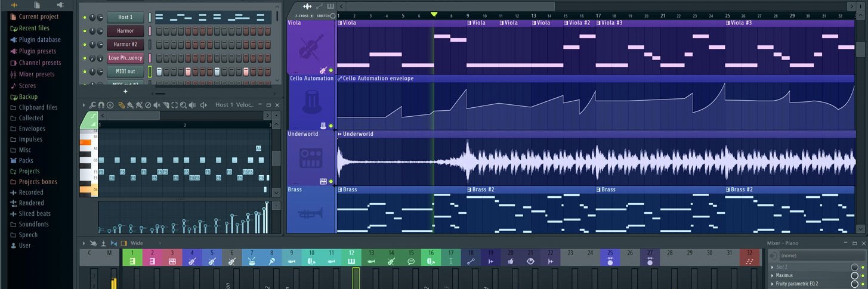Image resolution: width=868 pixels, height=289 pixels.
Task: Click the Cello Automation track hat icon
Action: (x=311, y=102)
